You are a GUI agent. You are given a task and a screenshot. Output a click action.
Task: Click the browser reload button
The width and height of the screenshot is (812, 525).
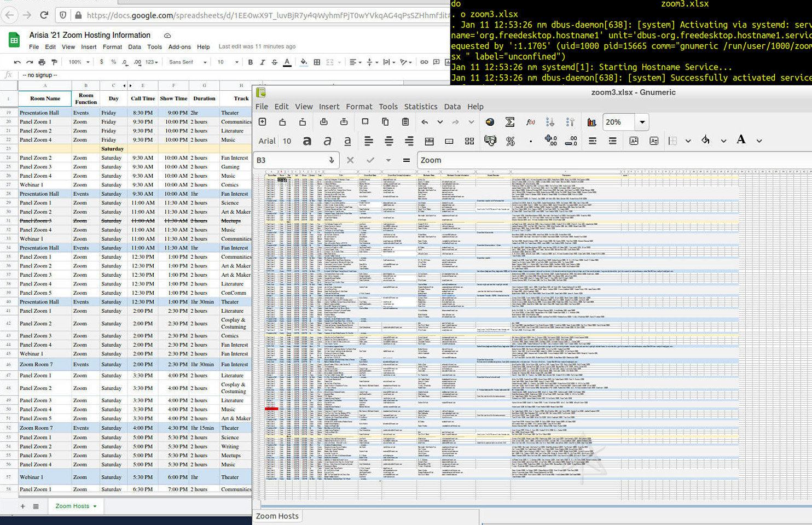pyautogui.click(x=44, y=15)
